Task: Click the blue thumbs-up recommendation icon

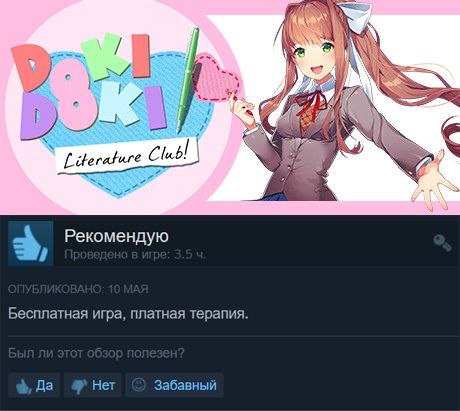Action: coord(30,243)
